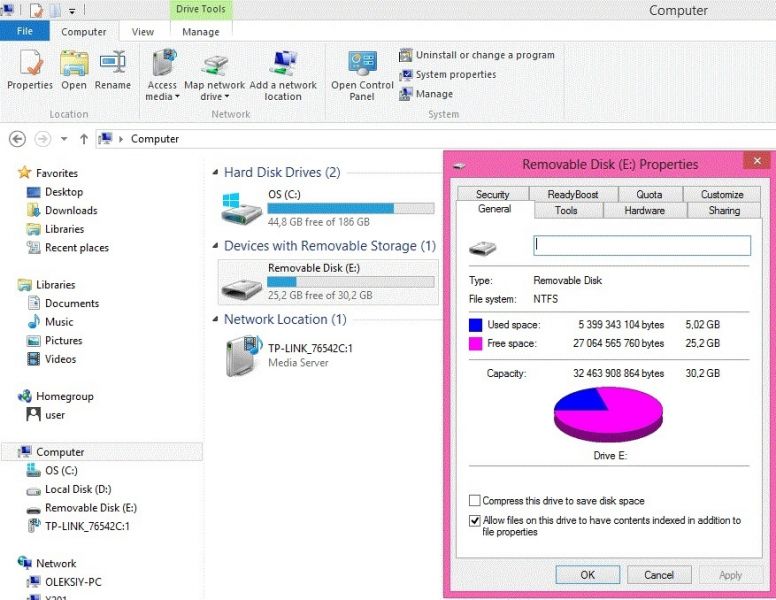Image resolution: width=776 pixels, height=600 pixels.
Task: Select the TP-LINK_76542C:1 media server icon
Action: [x=242, y=355]
